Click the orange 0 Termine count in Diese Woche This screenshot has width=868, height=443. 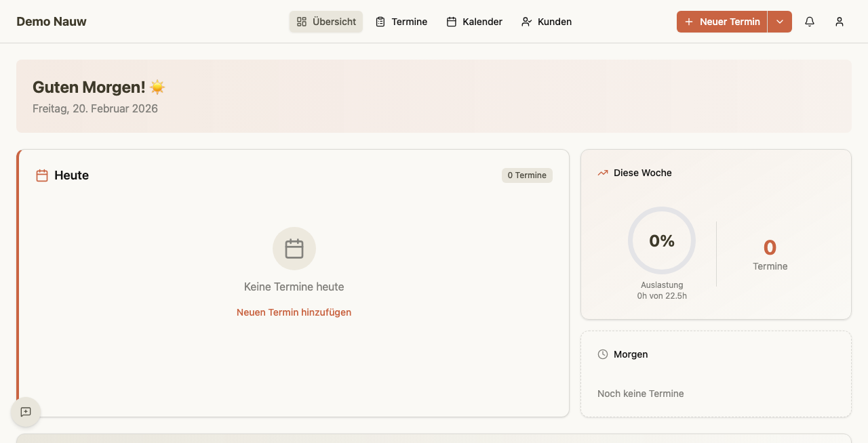point(770,247)
